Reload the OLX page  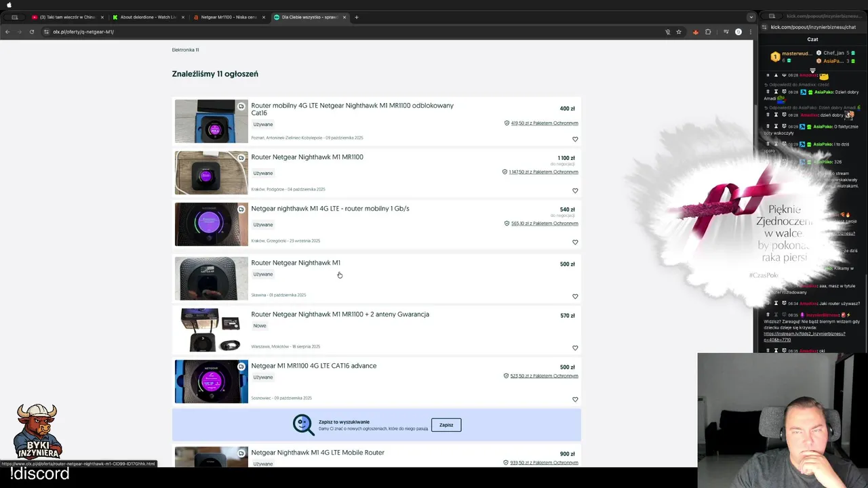click(31, 32)
